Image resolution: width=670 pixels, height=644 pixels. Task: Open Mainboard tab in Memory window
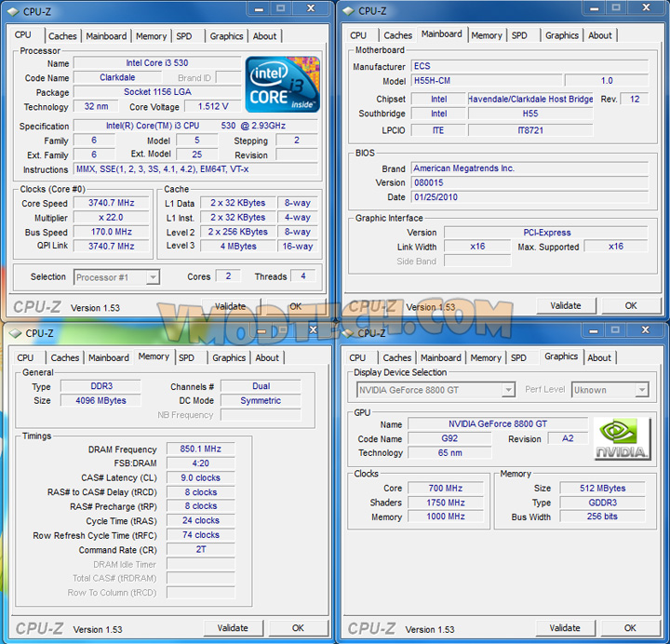coord(109,357)
